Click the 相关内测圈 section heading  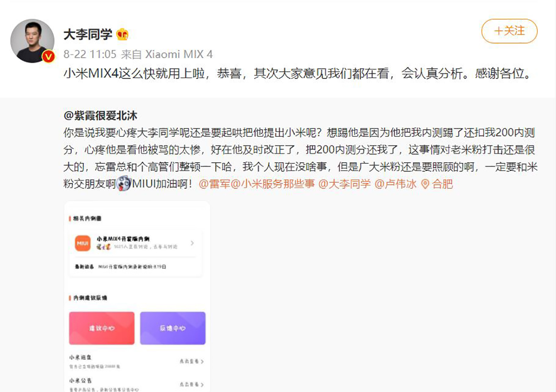point(87,218)
